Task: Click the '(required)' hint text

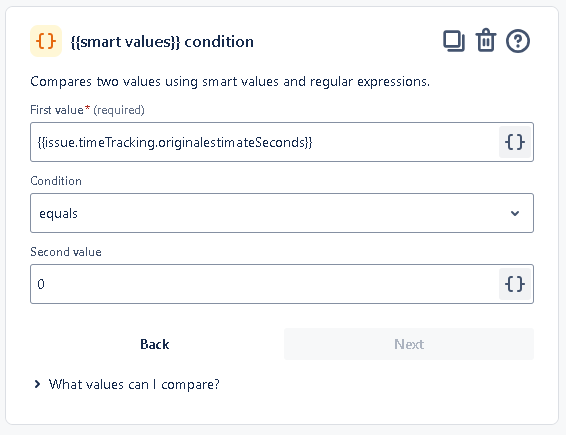Action: [119, 110]
